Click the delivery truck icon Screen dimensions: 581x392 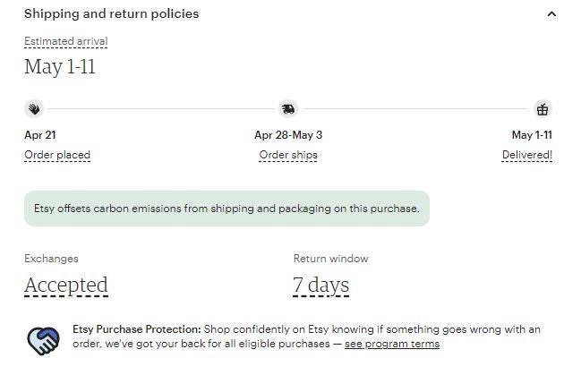[288, 109]
